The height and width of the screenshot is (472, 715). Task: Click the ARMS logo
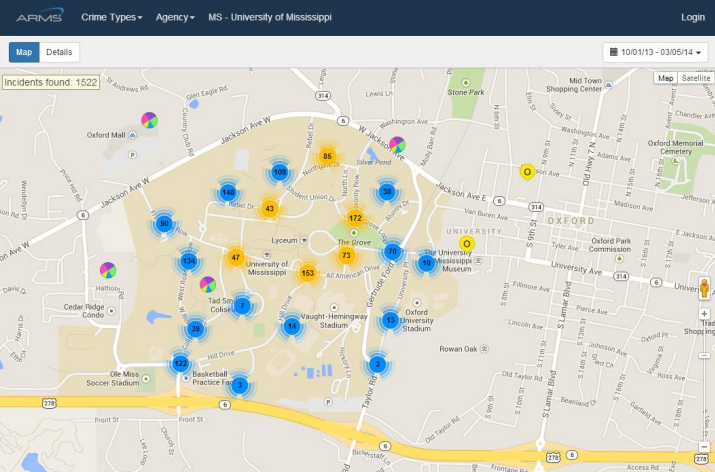point(40,16)
